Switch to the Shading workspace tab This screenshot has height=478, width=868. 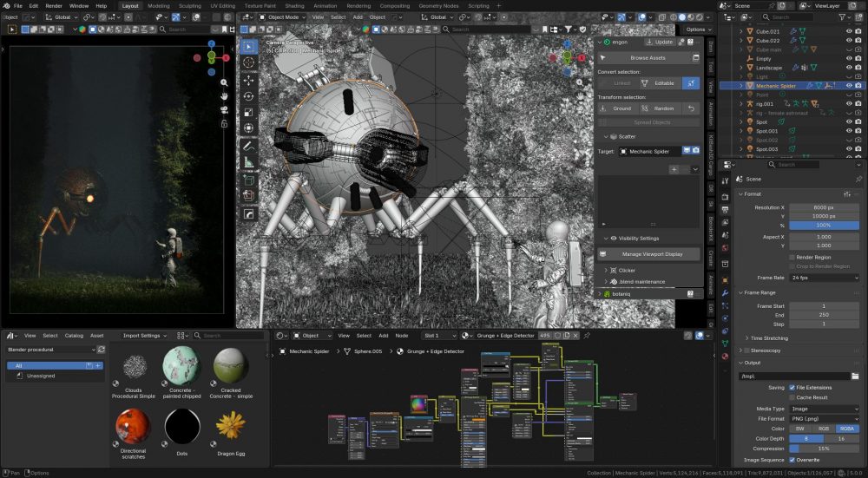(x=295, y=5)
